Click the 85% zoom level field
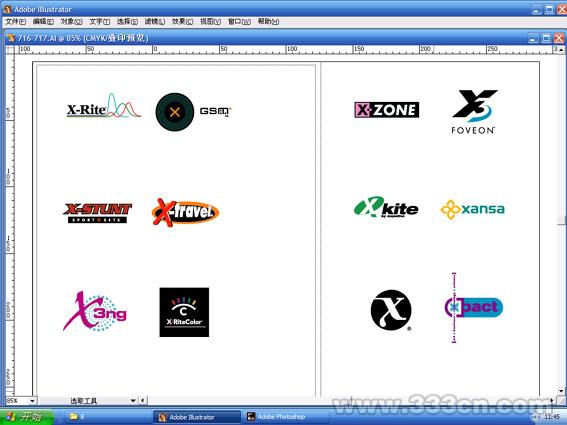The image size is (567, 425). pyautogui.click(x=17, y=400)
